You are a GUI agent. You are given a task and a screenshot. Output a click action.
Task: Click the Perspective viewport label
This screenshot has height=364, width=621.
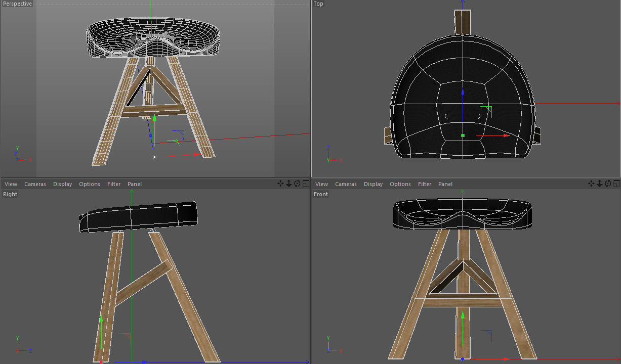coord(17,4)
